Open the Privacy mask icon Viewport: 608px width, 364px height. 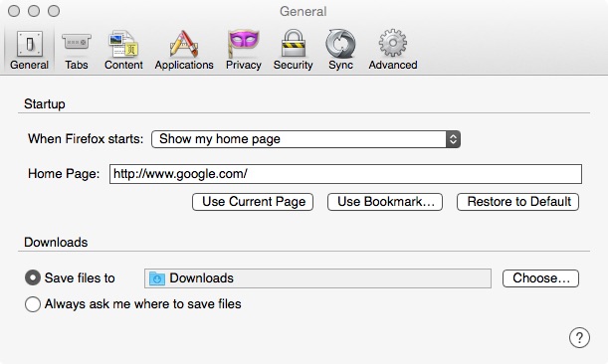tap(244, 44)
